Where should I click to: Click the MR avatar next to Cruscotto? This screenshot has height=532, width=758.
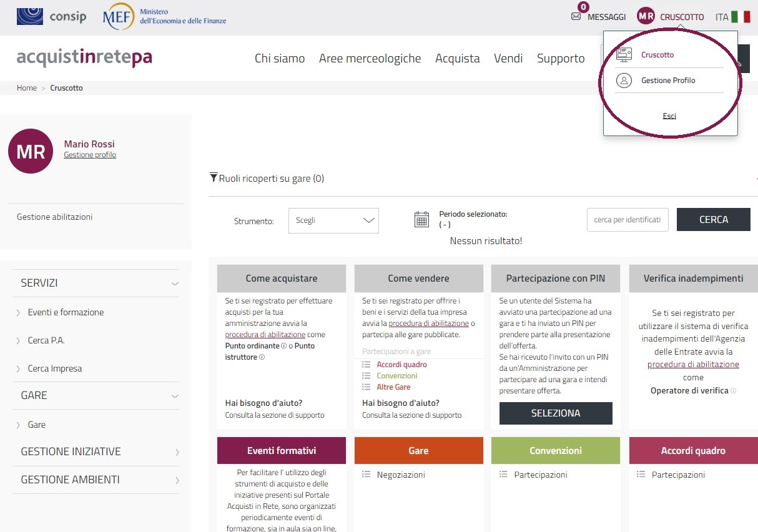646,17
